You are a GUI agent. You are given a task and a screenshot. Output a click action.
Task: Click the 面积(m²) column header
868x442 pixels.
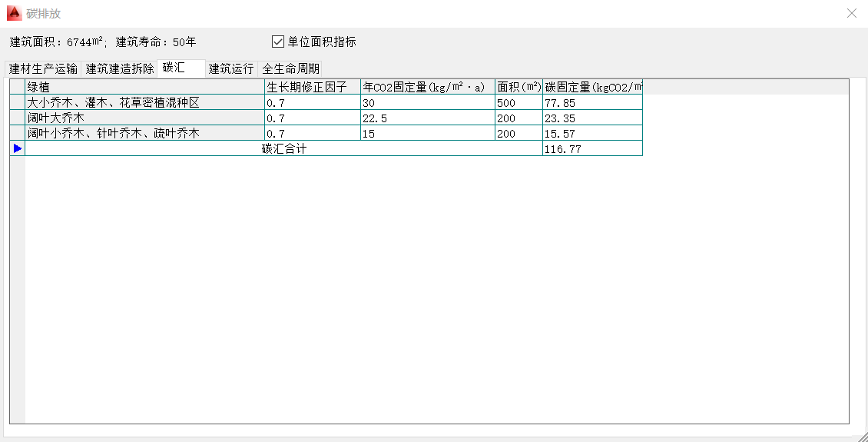[518, 87]
